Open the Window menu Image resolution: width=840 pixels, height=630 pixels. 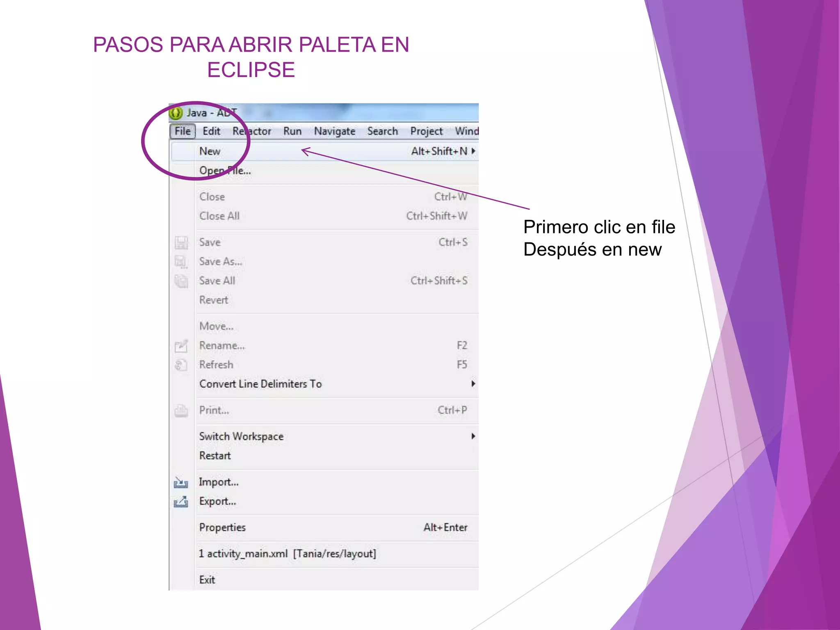pyautogui.click(x=466, y=131)
